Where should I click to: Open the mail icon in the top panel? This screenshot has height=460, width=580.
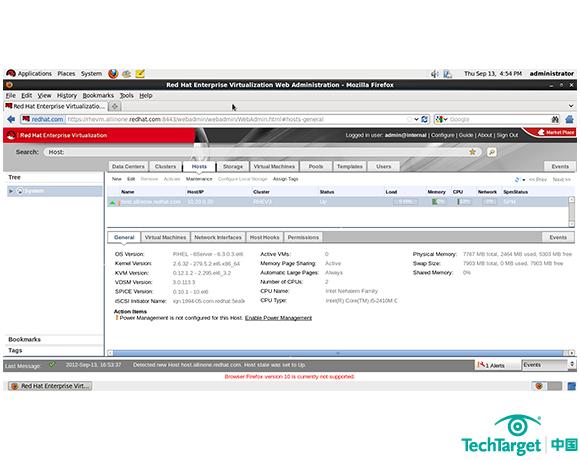click(x=127, y=74)
